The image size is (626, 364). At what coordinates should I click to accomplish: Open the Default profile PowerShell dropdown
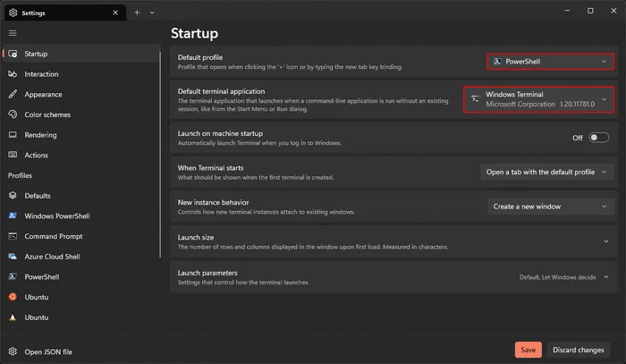click(x=550, y=62)
